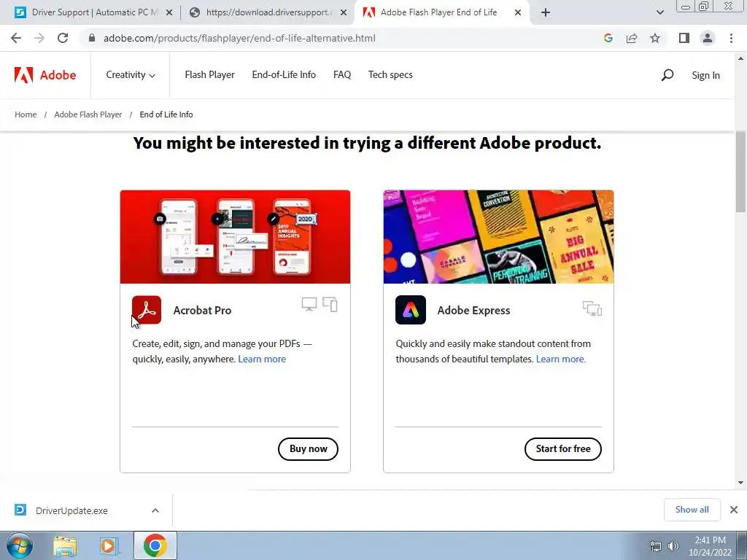Image resolution: width=747 pixels, height=560 pixels.
Task: Click the network tray icon
Action: point(656,546)
